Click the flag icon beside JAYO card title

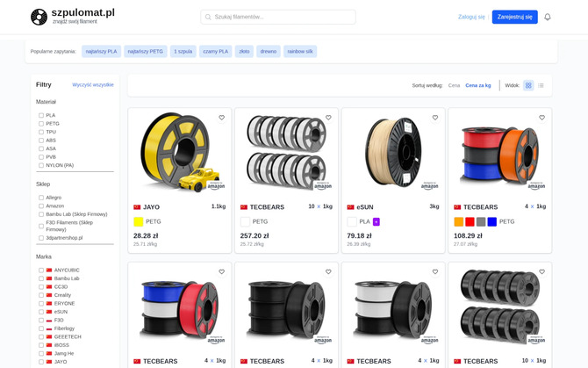(x=137, y=207)
